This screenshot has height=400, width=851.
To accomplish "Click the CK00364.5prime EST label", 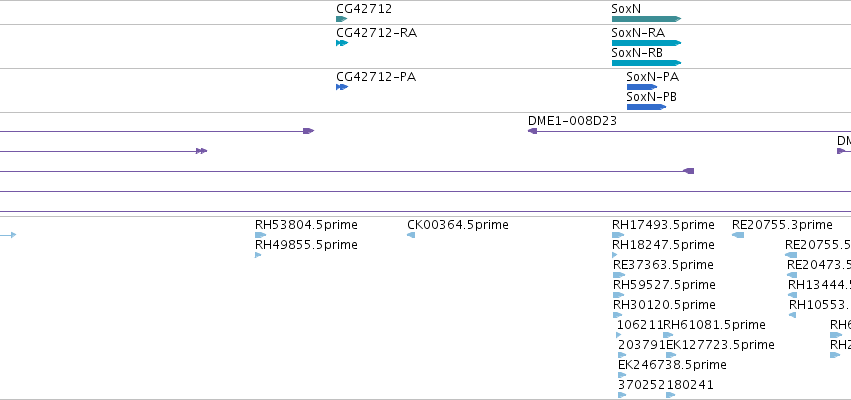I will click(458, 225).
